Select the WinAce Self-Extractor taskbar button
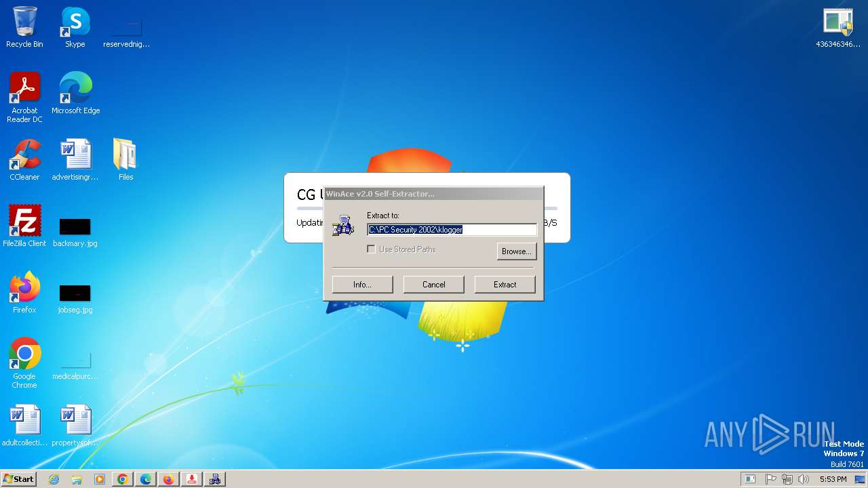Viewport: 868px width, 488px height. tap(215, 479)
